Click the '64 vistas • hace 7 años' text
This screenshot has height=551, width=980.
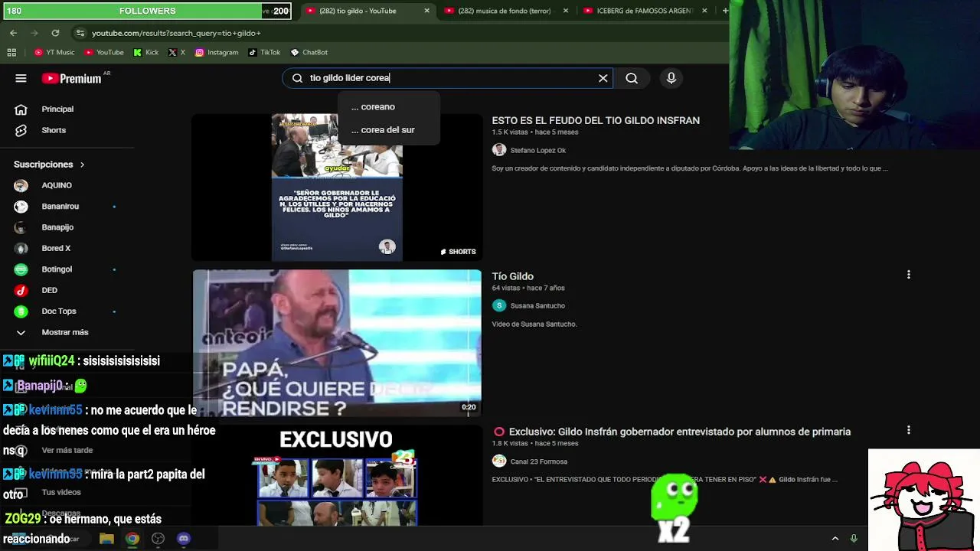pos(528,288)
